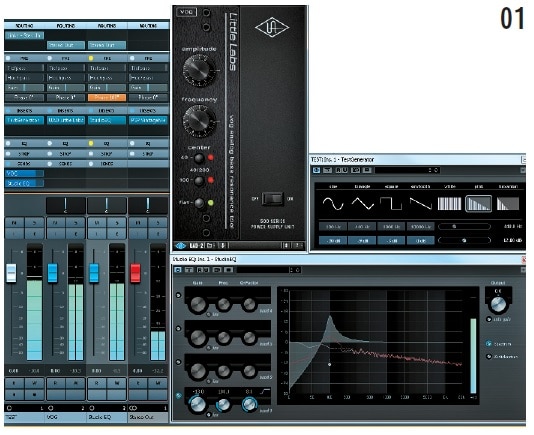
Task: Select the triangle waveform in TestGenerator
Action: tap(362, 203)
